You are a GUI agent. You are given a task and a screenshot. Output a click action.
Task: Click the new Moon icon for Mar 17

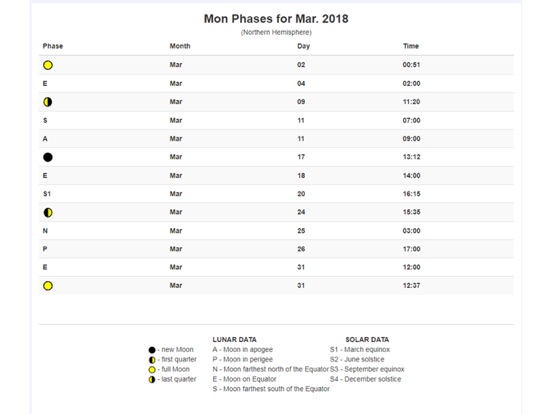coord(48,157)
